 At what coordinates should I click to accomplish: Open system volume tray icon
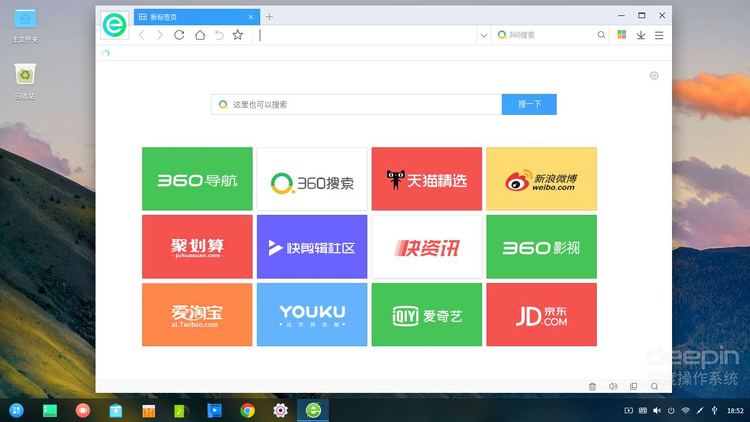(657, 411)
